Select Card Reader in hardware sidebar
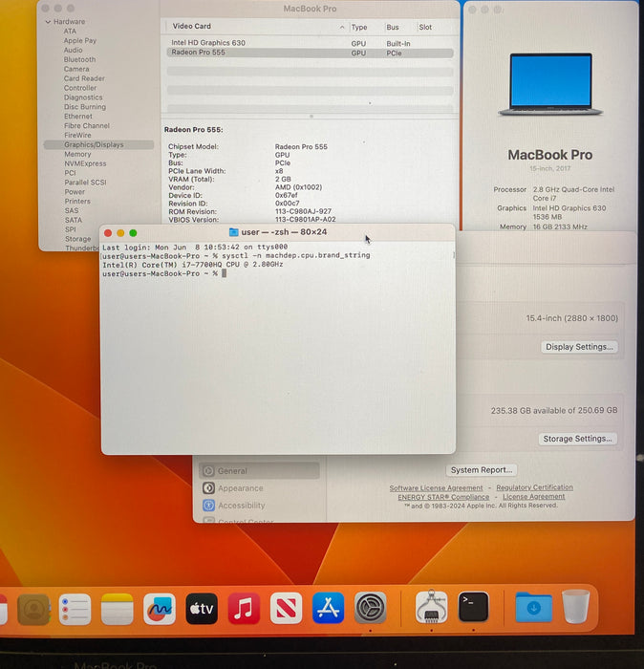Screen dimensions: 644x669 pos(84,78)
